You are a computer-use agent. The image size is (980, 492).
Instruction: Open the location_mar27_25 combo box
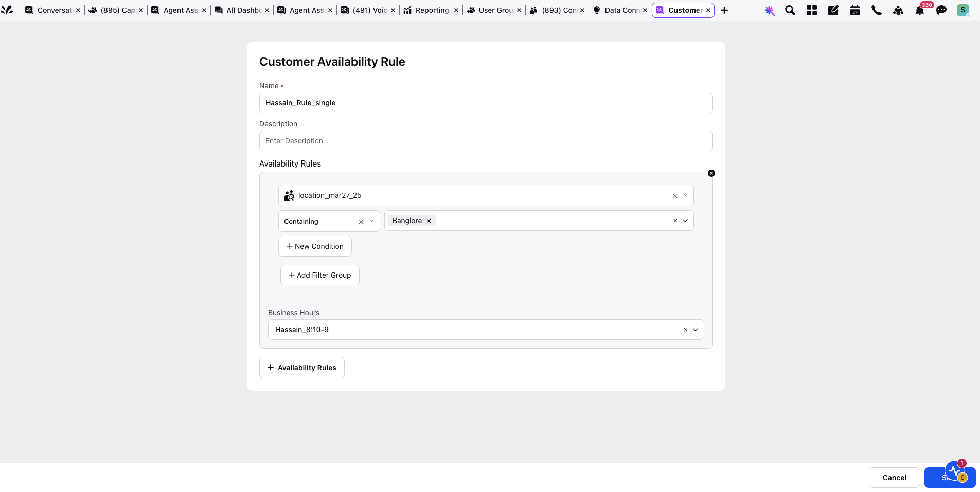(x=486, y=195)
